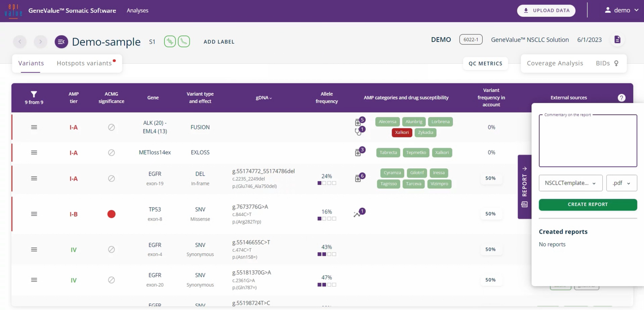Click the red Xalkori drug tag
644x310 pixels.
[x=401, y=133]
